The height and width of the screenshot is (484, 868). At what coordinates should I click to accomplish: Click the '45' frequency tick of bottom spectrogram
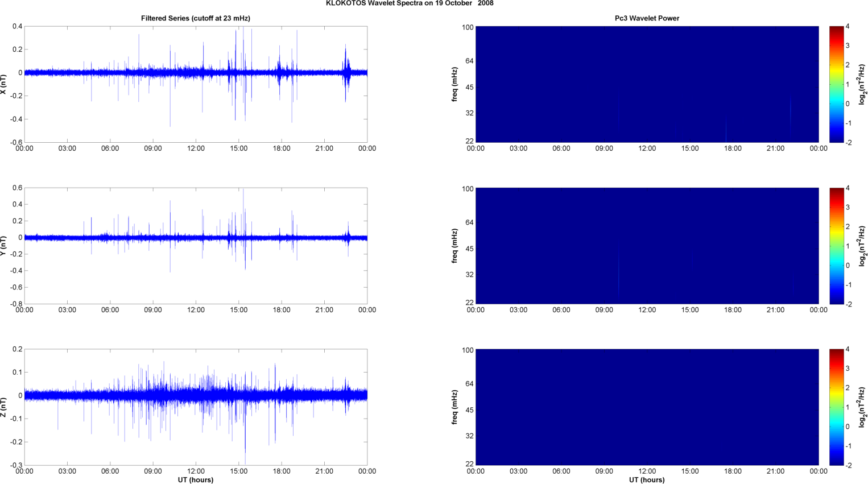pos(469,410)
